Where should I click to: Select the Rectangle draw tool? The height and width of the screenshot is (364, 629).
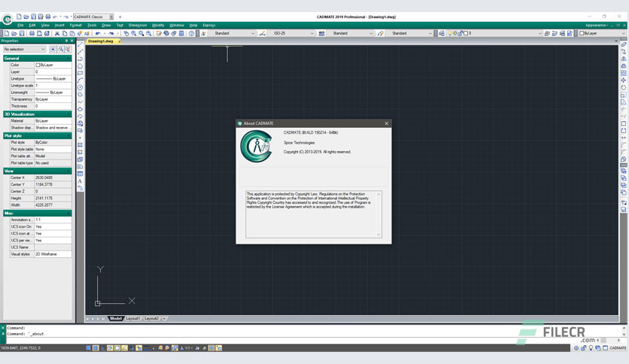coord(81,73)
